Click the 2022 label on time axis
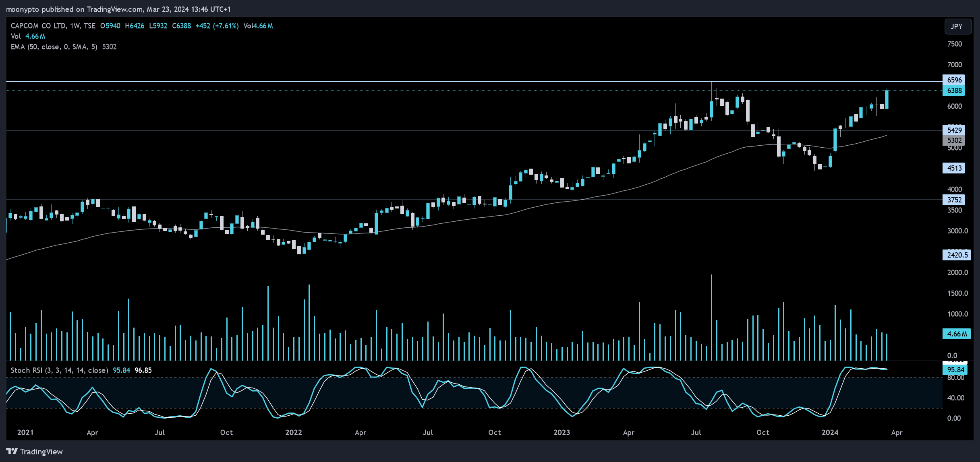Screen dimensions: 980x462 tap(294, 432)
